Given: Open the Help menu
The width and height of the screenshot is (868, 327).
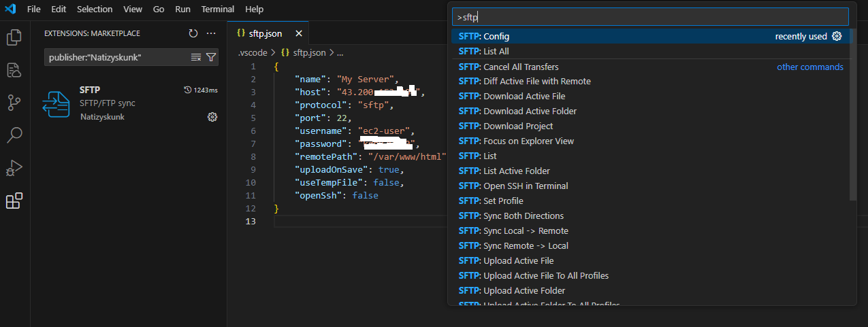Looking at the screenshot, I should [x=254, y=10].
